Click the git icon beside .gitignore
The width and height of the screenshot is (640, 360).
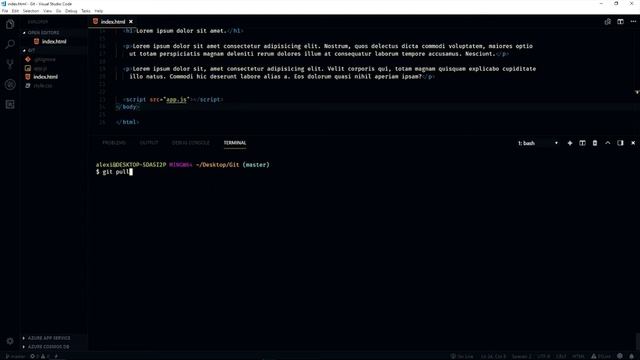pyautogui.click(x=28, y=59)
